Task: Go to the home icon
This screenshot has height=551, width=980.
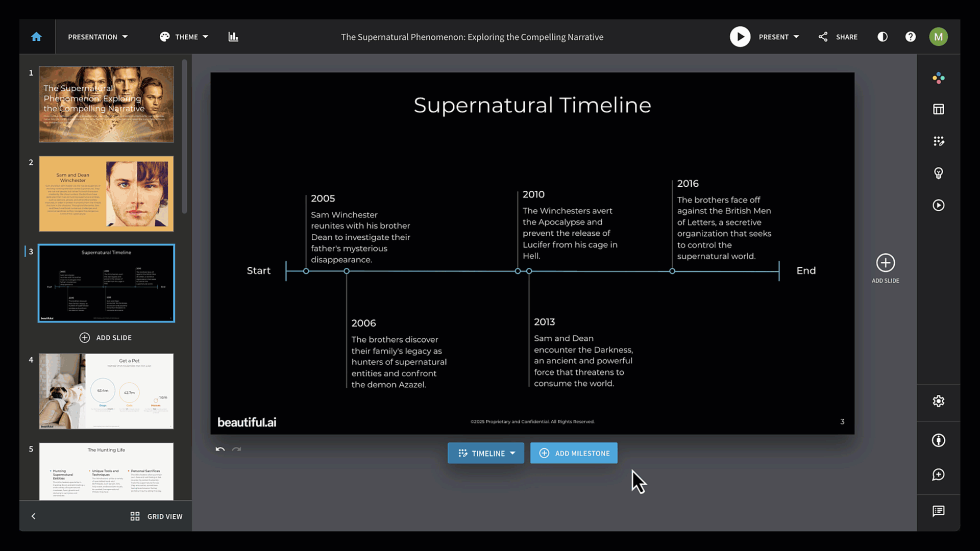Action: [36, 37]
